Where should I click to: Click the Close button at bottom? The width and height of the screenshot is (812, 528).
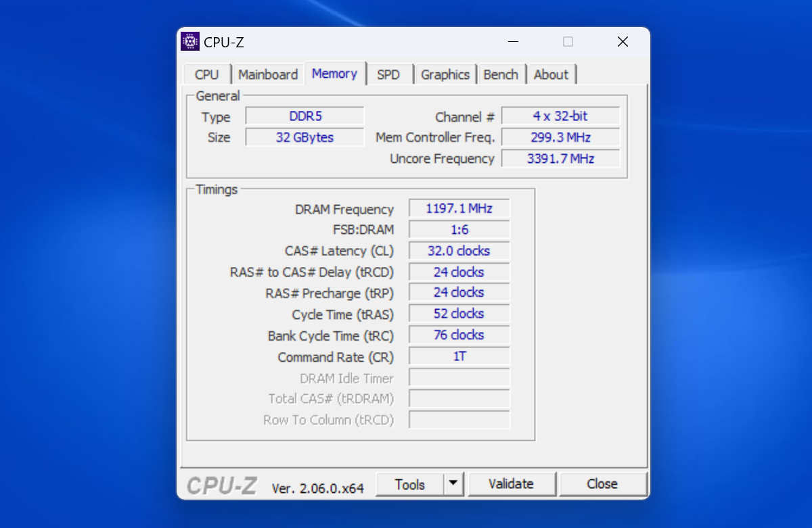click(602, 484)
